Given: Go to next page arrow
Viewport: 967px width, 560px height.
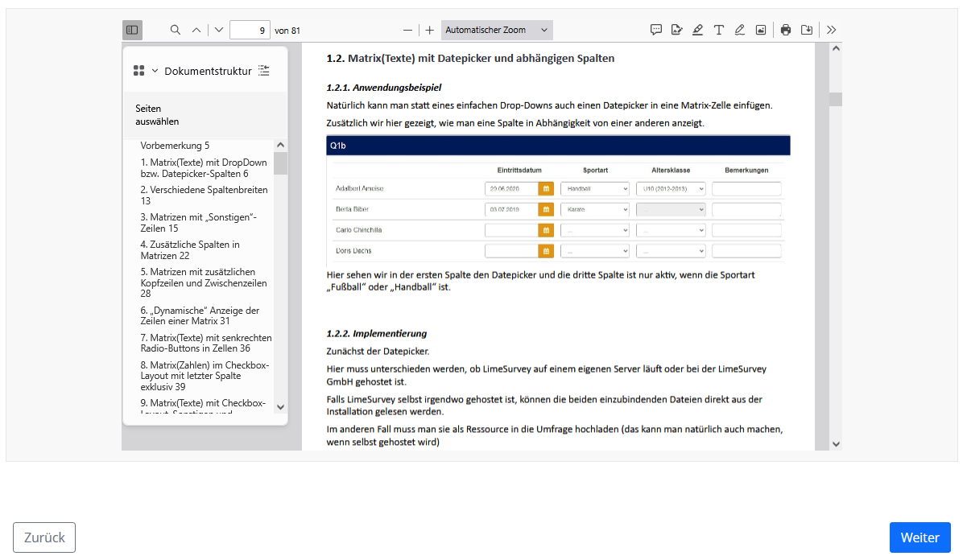Looking at the screenshot, I should pos(219,30).
